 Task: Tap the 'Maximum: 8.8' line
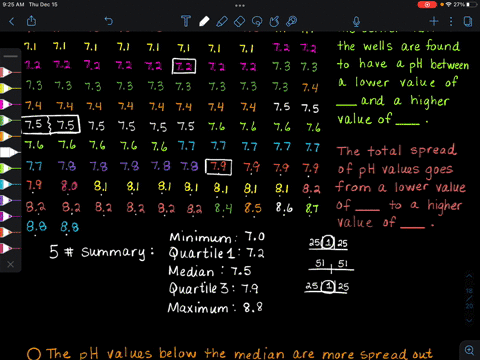pos(215,307)
